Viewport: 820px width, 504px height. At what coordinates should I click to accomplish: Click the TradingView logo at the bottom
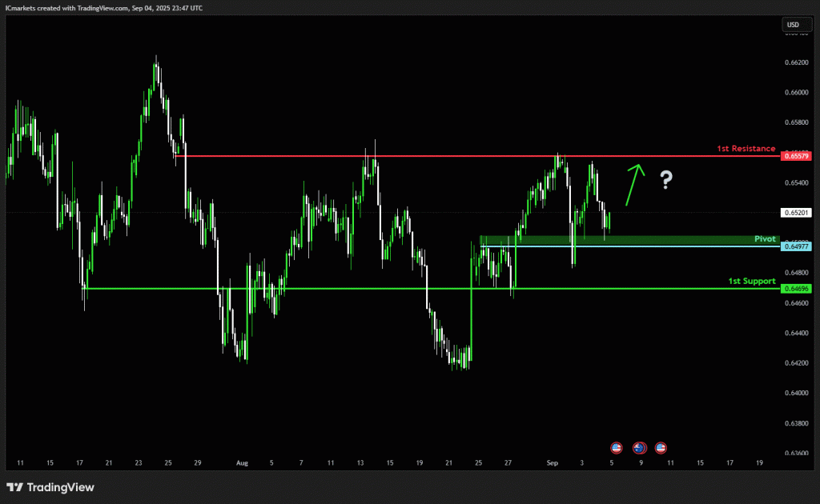(50, 487)
